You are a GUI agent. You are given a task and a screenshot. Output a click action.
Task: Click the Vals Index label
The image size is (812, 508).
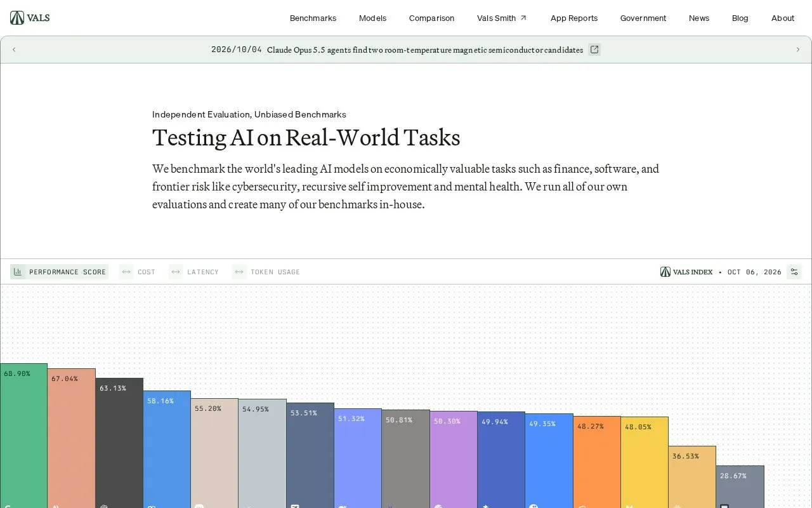point(686,272)
